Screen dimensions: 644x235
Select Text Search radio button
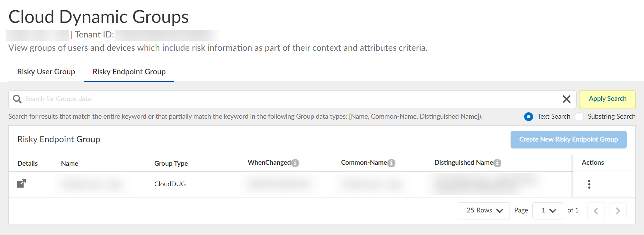point(528,117)
